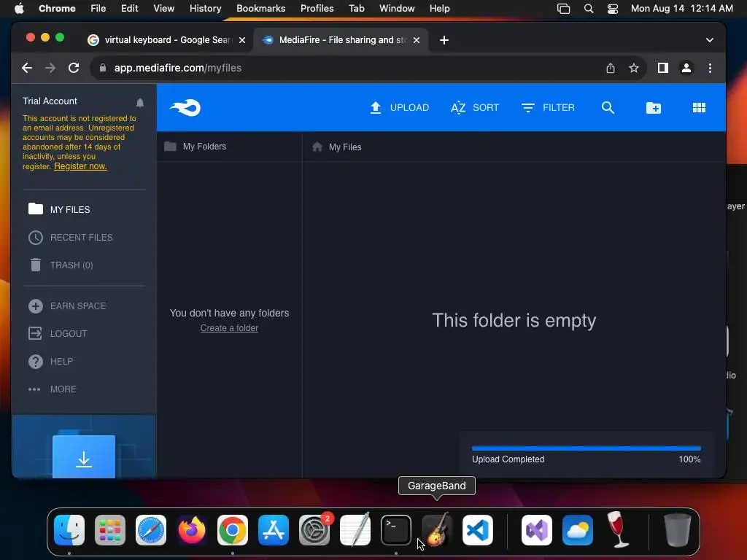
Task: Open App Store from the Dock
Action: (x=274, y=529)
